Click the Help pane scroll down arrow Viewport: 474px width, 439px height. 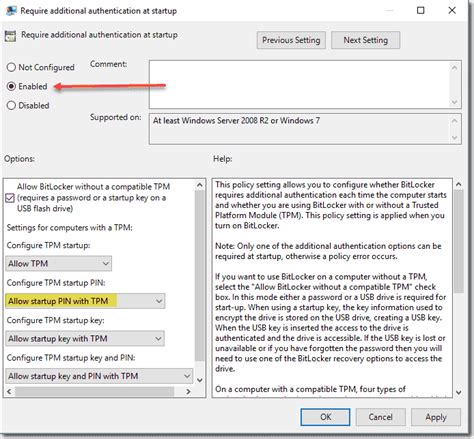coord(459,392)
